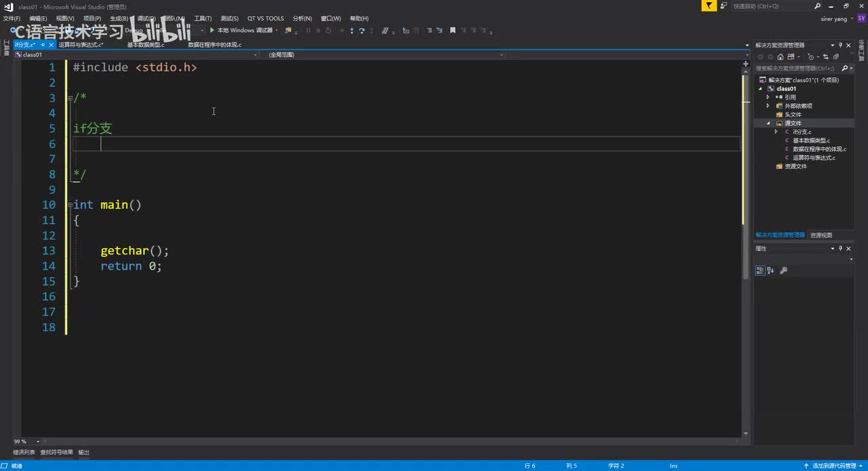The height and width of the screenshot is (471, 868).
Task: Start the 本地 Windows 调试器 debugger
Action: pyautogui.click(x=241, y=31)
